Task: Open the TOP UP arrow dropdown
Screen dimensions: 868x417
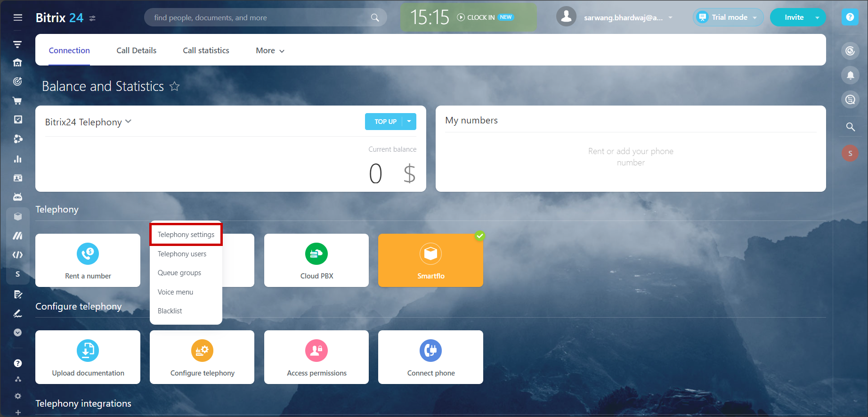Action: (409, 122)
